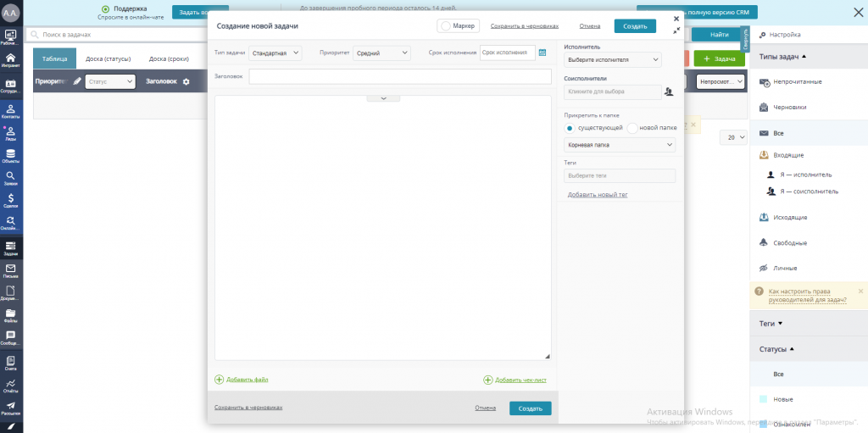Click the co-executors person icon
This screenshot has width=868, height=433.
(668, 92)
